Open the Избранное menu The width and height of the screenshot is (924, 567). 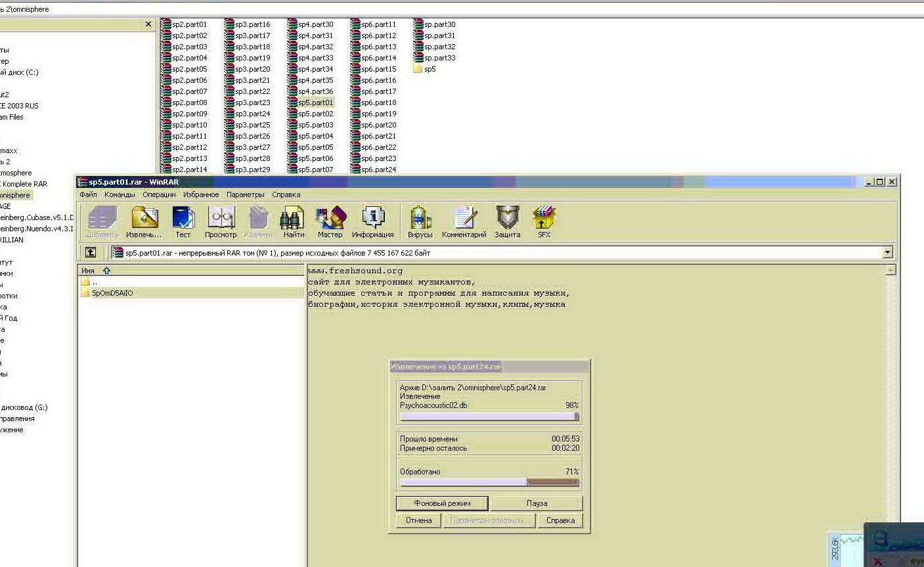pos(201,194)
